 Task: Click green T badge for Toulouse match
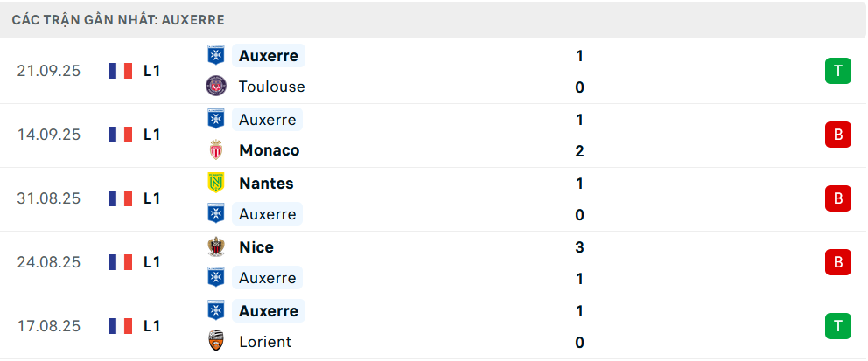coord(837,71)
